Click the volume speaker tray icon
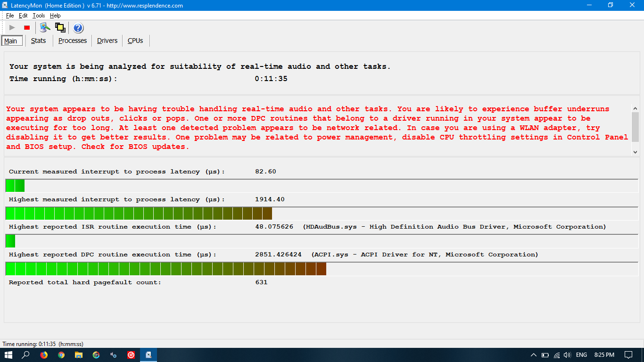Screen dimensions: 644x362 (x=567, y=355)
